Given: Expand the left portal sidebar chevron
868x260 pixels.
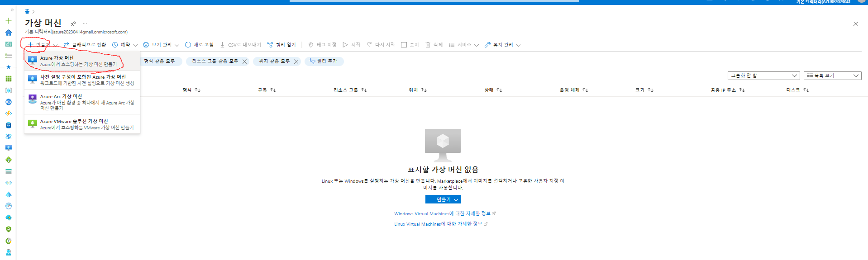Looking at the screenshot, I should tap(12, 9).
